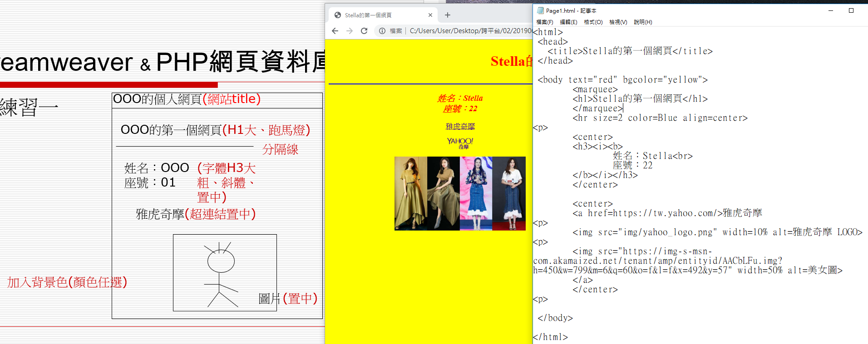The height and width of the screenshot is (344, 868).
Task: Open a new browser tab with plus button
Action: (448, 15)
